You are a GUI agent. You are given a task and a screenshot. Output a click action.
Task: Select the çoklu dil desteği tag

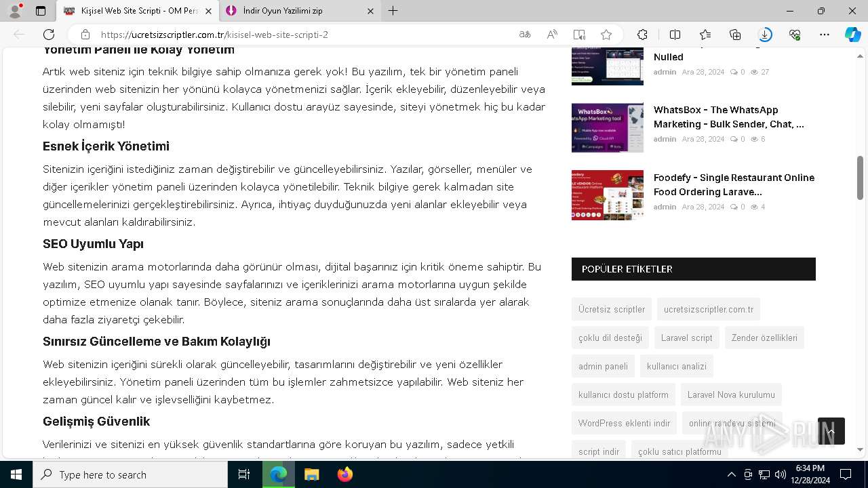(610, 338)
